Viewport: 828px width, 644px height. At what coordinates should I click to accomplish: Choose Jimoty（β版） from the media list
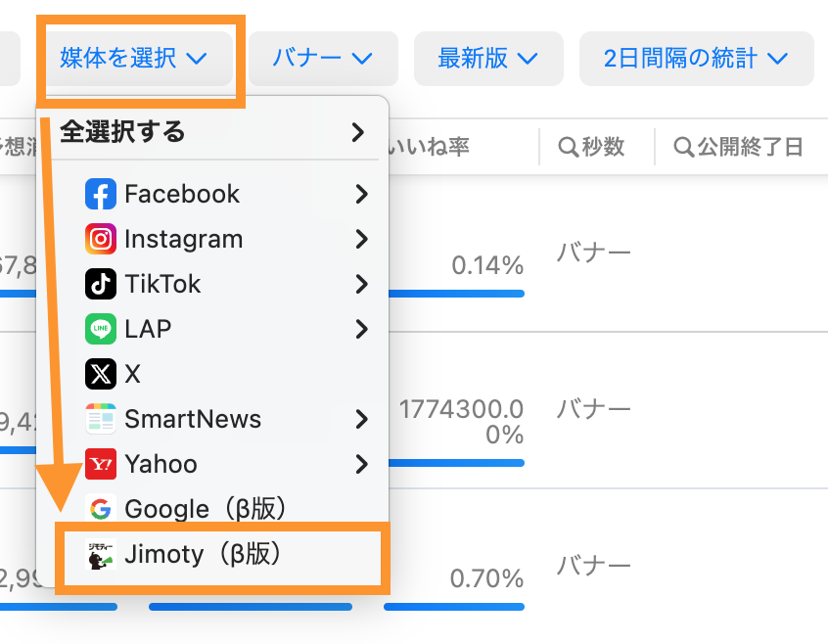[x=204, y=555]
